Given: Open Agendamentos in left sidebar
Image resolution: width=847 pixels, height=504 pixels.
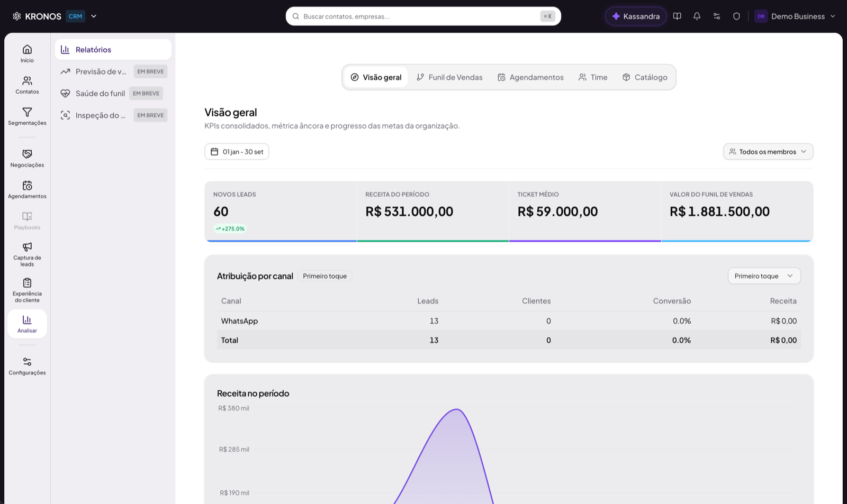Looking at the screenshot, I should 27,189.
